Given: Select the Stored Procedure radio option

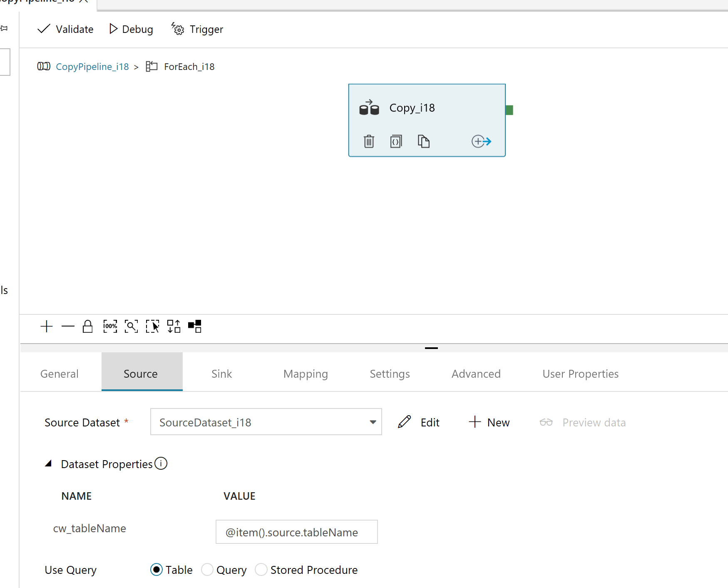Looking at the screenshot, I should pos(261,569).
